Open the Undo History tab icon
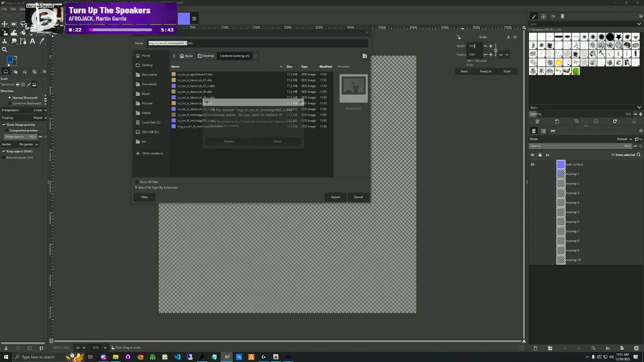The image size is (644, 362). 25,71
